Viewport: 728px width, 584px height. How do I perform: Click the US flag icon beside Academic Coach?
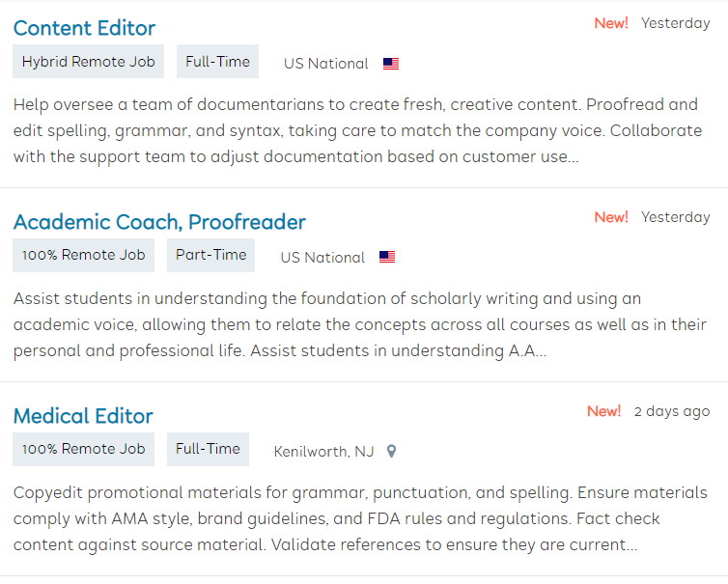click(x=387, y=258)
